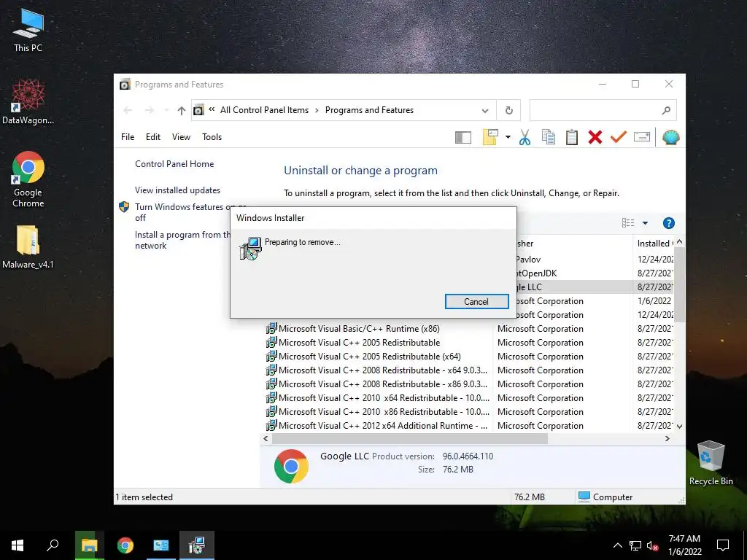Open the DataWagon desktop shortcut
747x560 pixels.
pos(28,102)
